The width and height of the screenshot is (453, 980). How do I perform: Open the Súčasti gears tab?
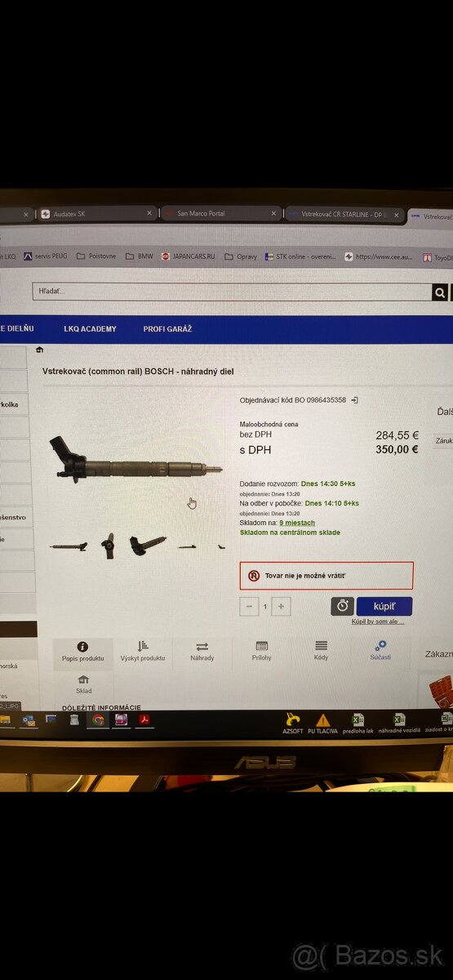(x=380, y=651)
